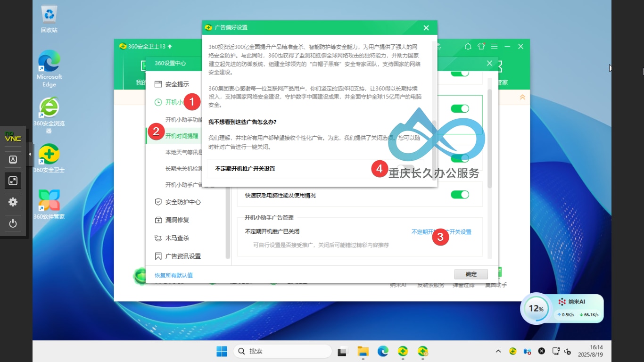Open 360安全浏览器 desktop shortcut

coord(49,115)
